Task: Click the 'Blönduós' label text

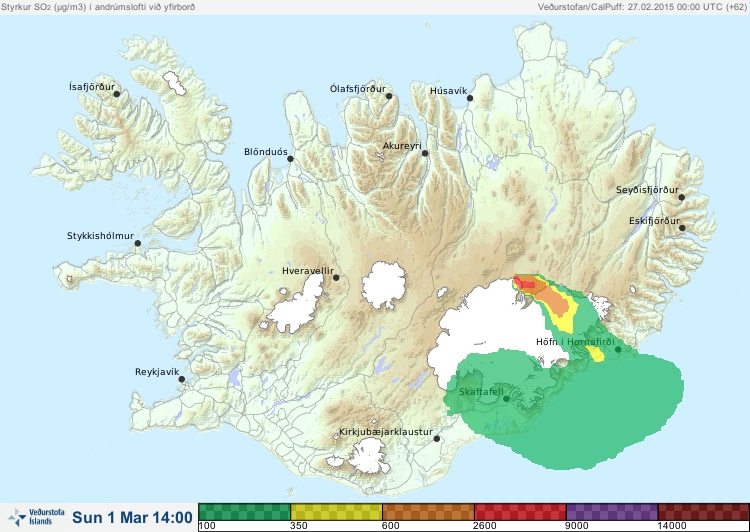Action: [266, 152]
